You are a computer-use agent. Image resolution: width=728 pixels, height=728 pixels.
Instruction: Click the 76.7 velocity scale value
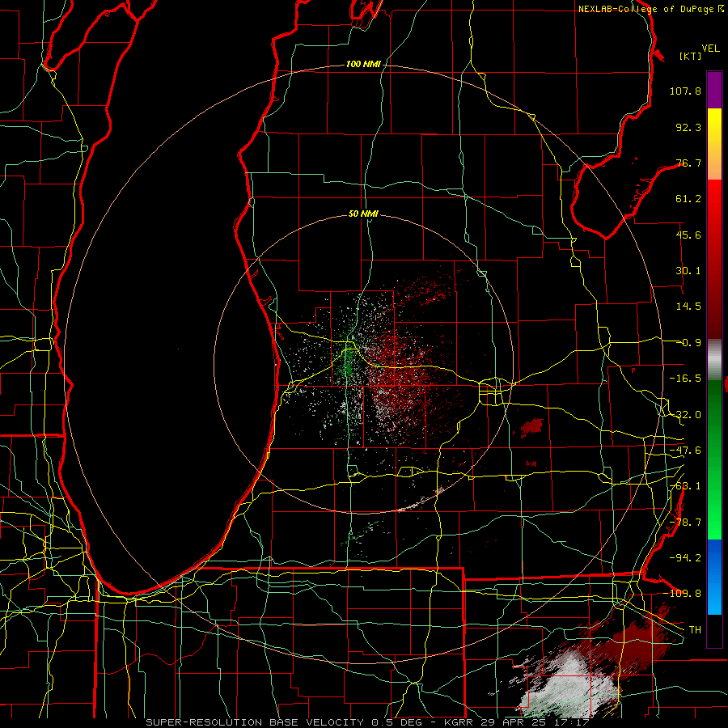coord(688,163)
